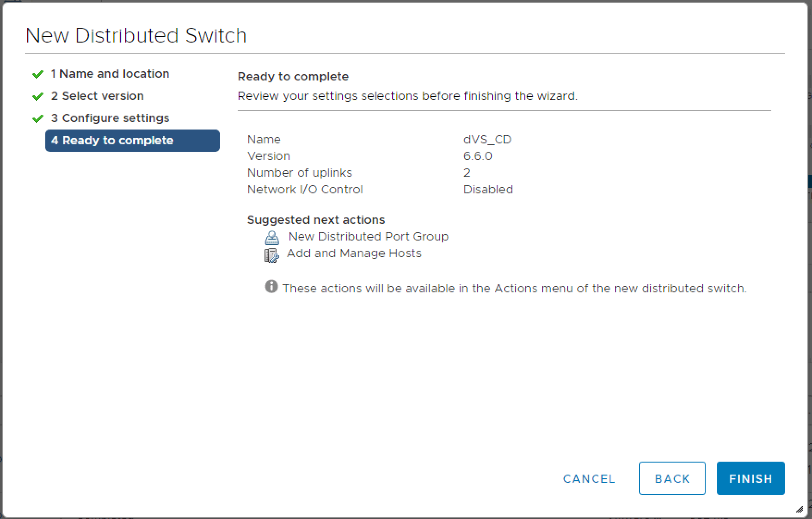This screenshot has width=812, height=519.
Task: Go to step 2 Select version
Action: pyautogui.click(x=97, y=96)
